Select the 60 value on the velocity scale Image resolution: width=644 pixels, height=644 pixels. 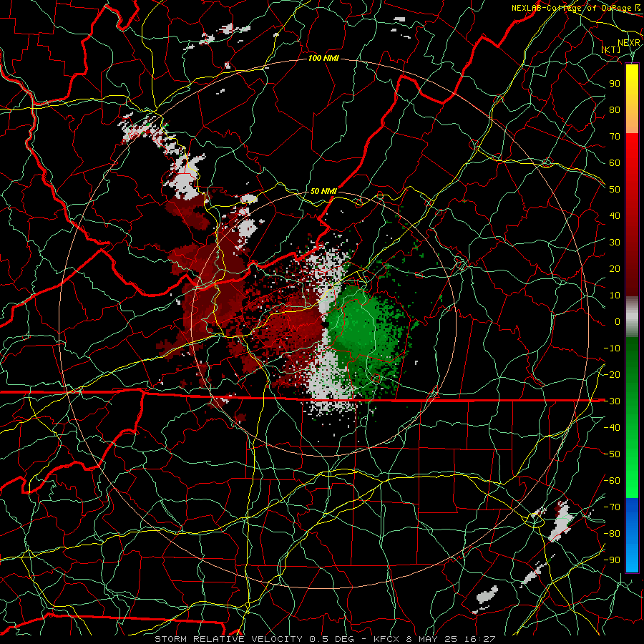click(615, 163)
